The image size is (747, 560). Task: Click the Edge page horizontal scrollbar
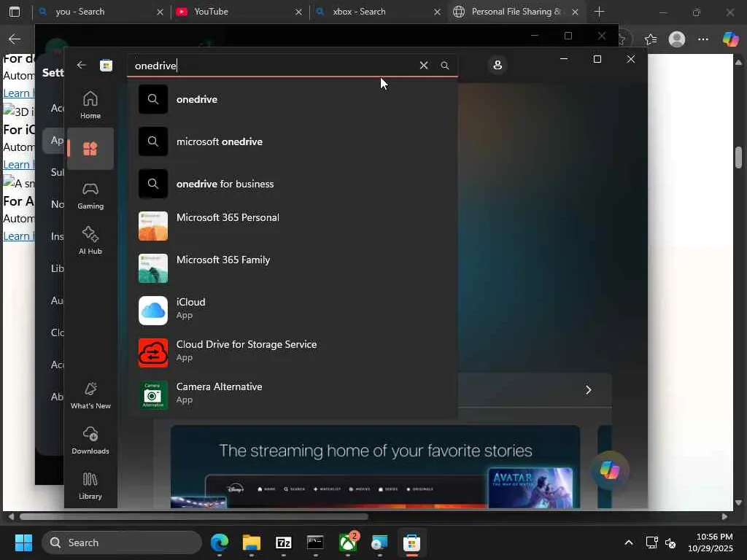(193, 517)
